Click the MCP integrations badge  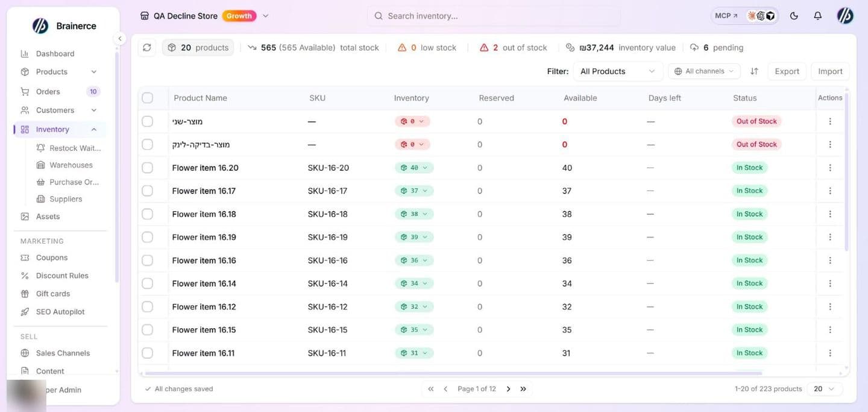(x=744, y=16)
